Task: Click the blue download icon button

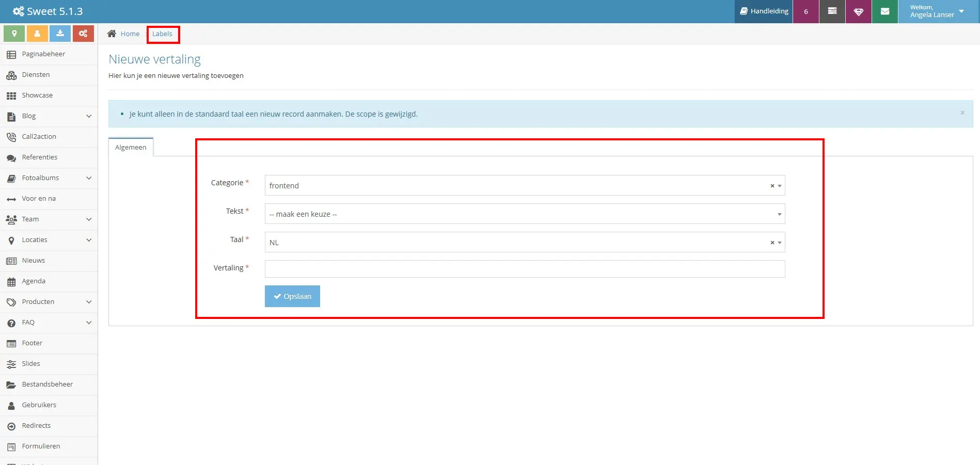Action: (x=60, y=34)
